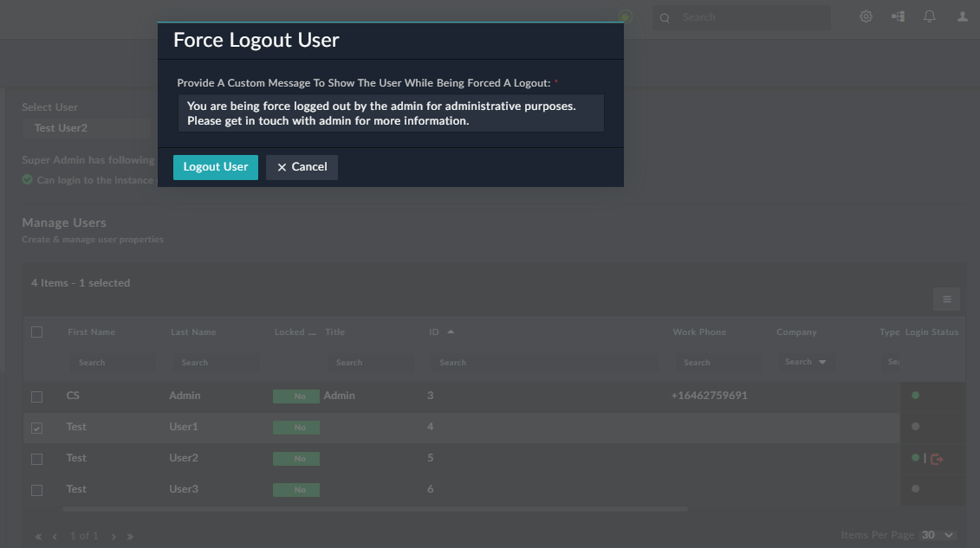Open the notifications bell

click(x=930, y=16)
